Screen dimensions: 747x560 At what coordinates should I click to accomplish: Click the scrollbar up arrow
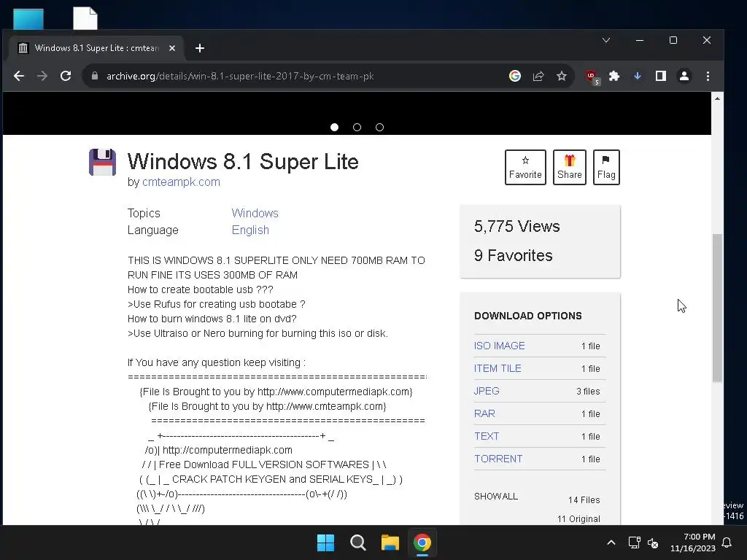[717, 98]
